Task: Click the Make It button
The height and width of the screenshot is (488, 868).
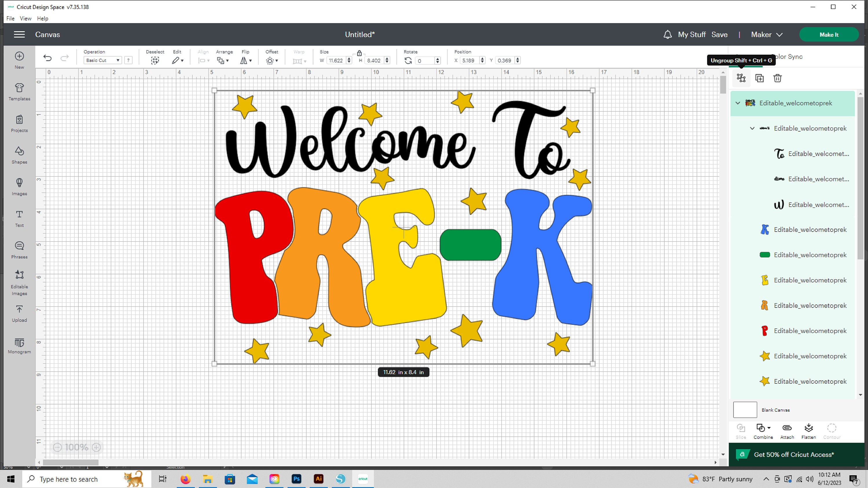Action: (x=829, y=34)
